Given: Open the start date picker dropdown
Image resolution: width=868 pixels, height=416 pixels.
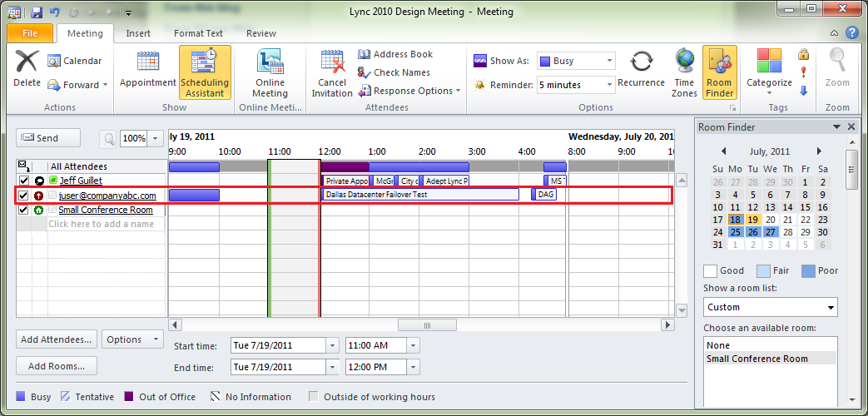Looking at the screenshot, I should pyautogui.click(x=332, y=346).
